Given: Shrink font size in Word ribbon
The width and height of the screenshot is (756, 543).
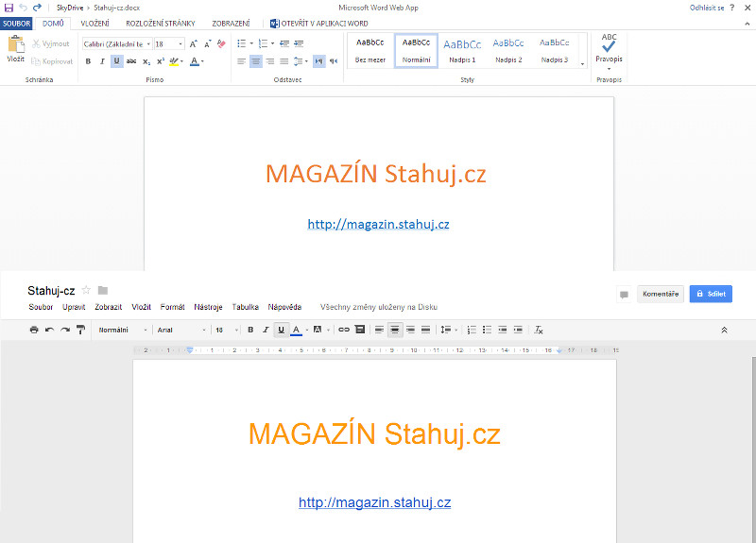Looking at the screenshot, I should [207, 43].
